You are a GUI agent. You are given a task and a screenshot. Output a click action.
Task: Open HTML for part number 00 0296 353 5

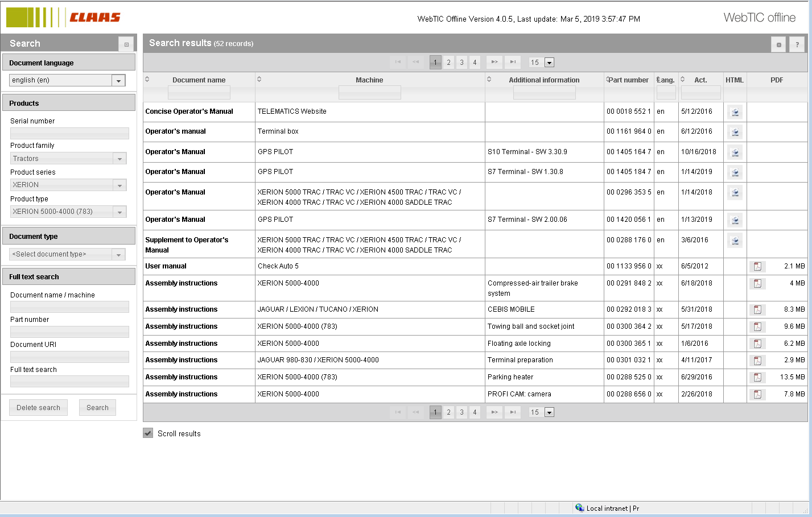pos(735,193)
